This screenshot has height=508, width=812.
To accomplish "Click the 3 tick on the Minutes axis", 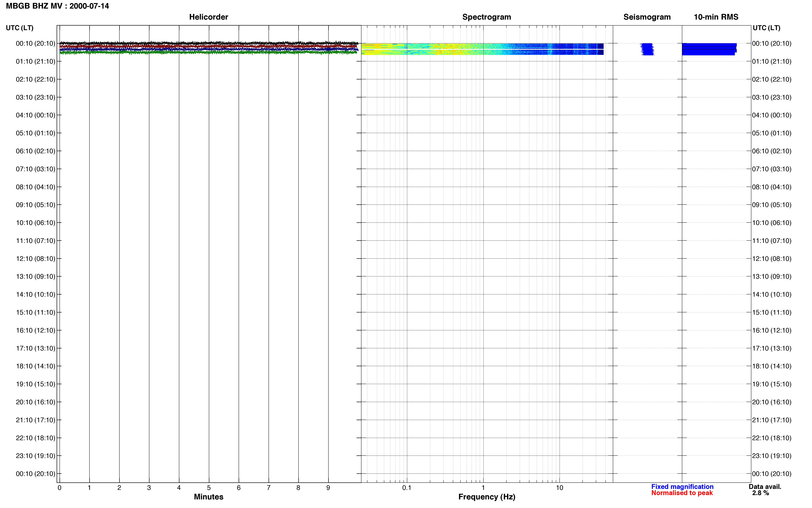I will point(149,488).
